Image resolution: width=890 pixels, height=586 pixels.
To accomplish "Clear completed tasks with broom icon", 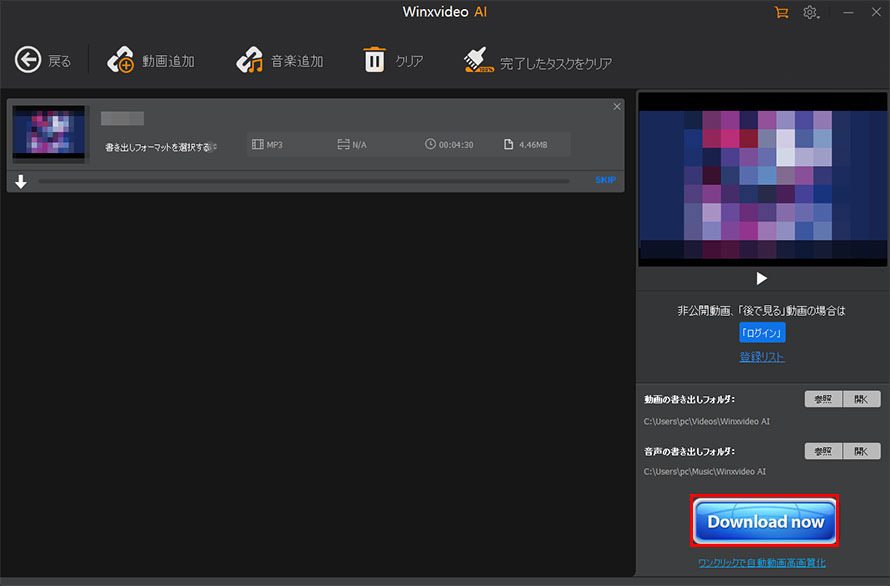I will pos(478,60).
